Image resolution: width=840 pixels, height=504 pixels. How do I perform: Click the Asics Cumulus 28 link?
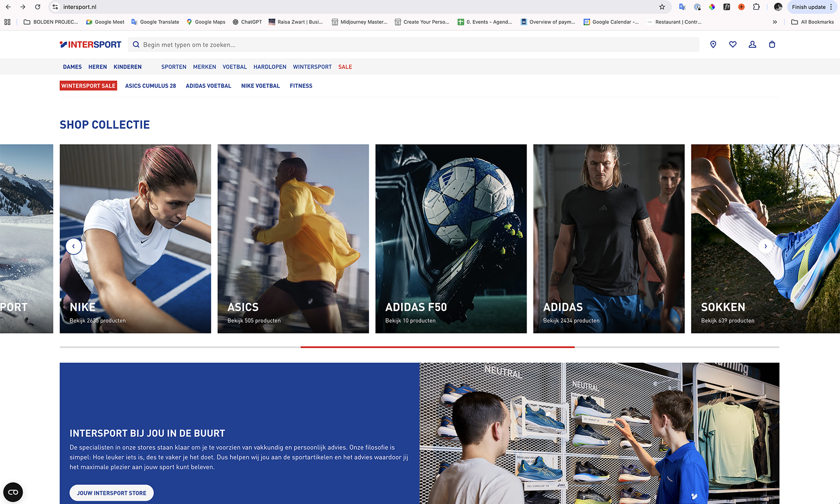(150, 86)
